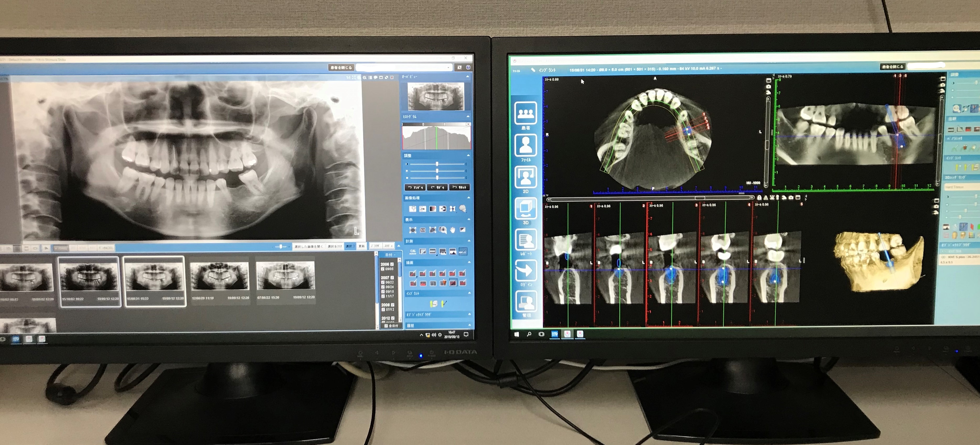Toggle the 08/24 date checkbox
980x445 pixels.
[x=383, y=287]
